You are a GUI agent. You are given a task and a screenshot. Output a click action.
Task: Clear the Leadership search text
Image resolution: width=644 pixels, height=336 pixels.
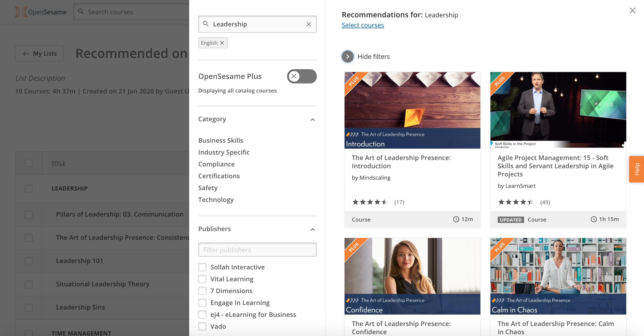pyautogui.click(x=309, y=24)
